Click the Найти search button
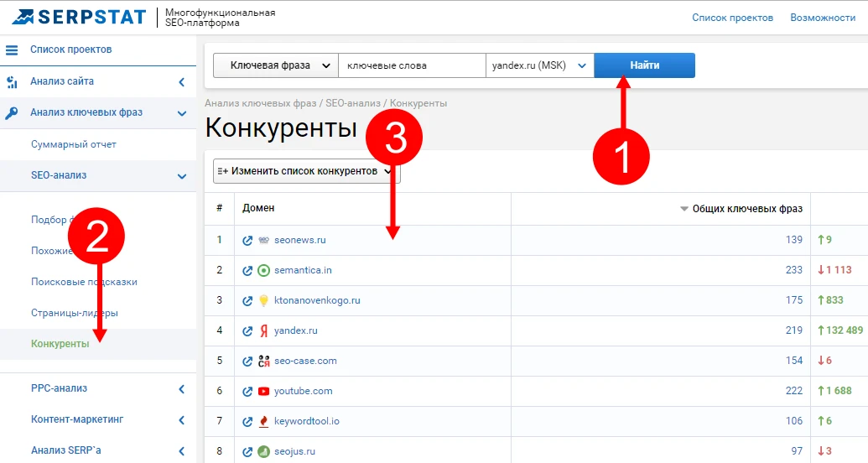Screen dimensions: 868x463 pos(644,65)
